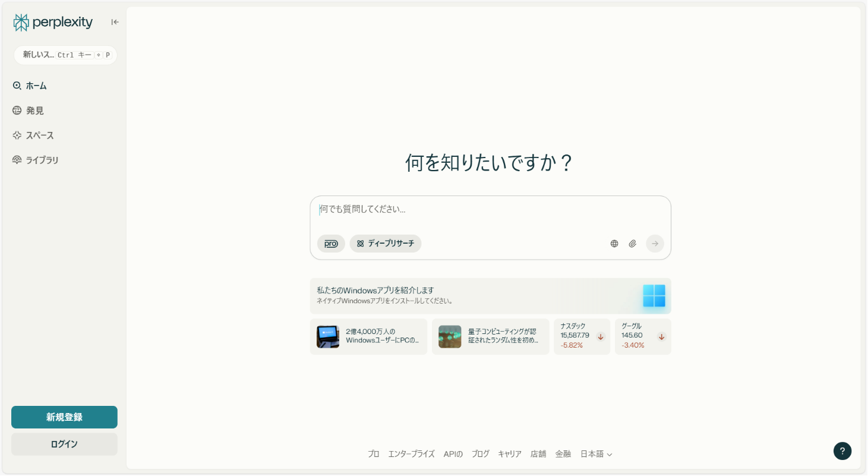Image resolution: width=868 pixels, height=476 pixels.
Task: Click the globe source-selection icon
Action: click(614, 244)
